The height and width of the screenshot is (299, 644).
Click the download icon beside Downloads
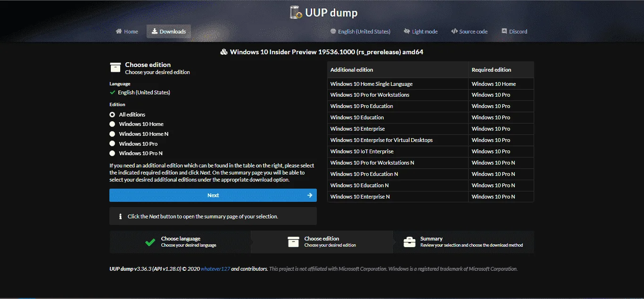coord(155,32)
